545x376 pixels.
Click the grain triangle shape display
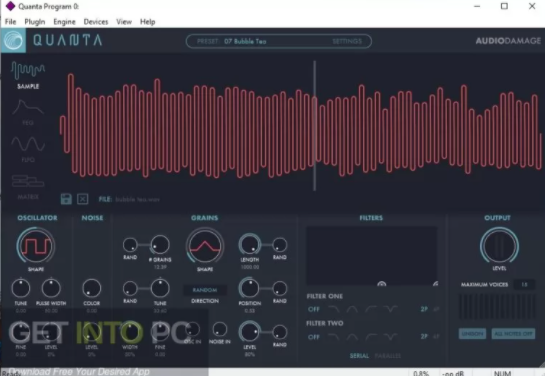click(x=205, y=246)
